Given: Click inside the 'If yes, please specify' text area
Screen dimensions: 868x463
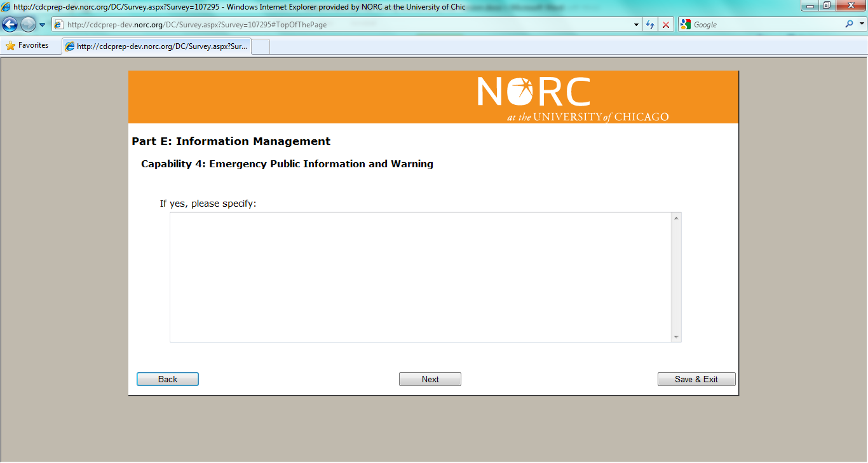Looking at the screenshot, I should tap(421, 277).
